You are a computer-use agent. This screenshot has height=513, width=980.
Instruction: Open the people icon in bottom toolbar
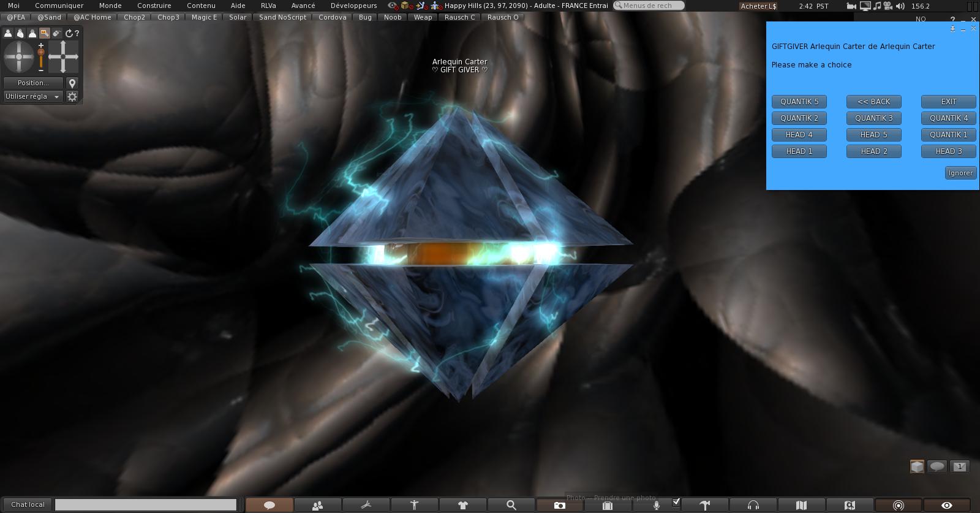coord(317,505)
